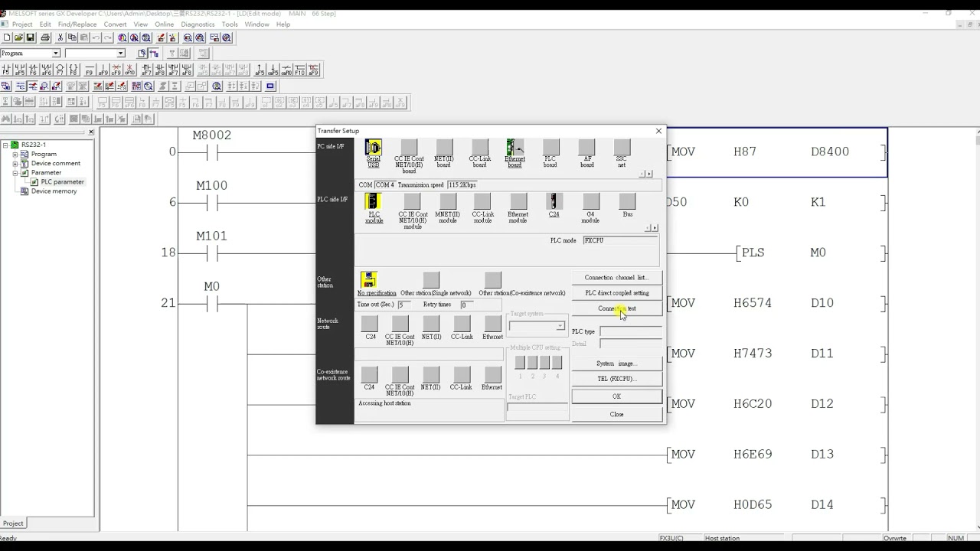Click the Connection channel list button
The width and height of the screenshot is (980, 551).
tap(616, 278)
